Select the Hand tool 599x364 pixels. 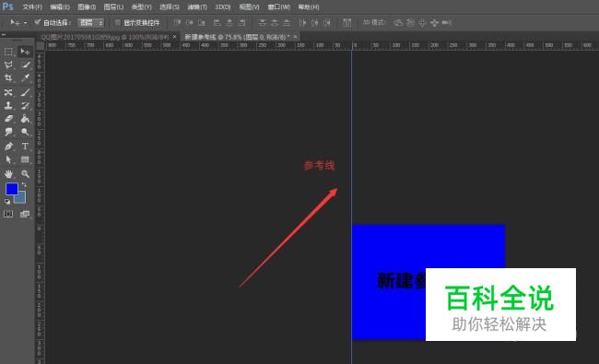8,174
